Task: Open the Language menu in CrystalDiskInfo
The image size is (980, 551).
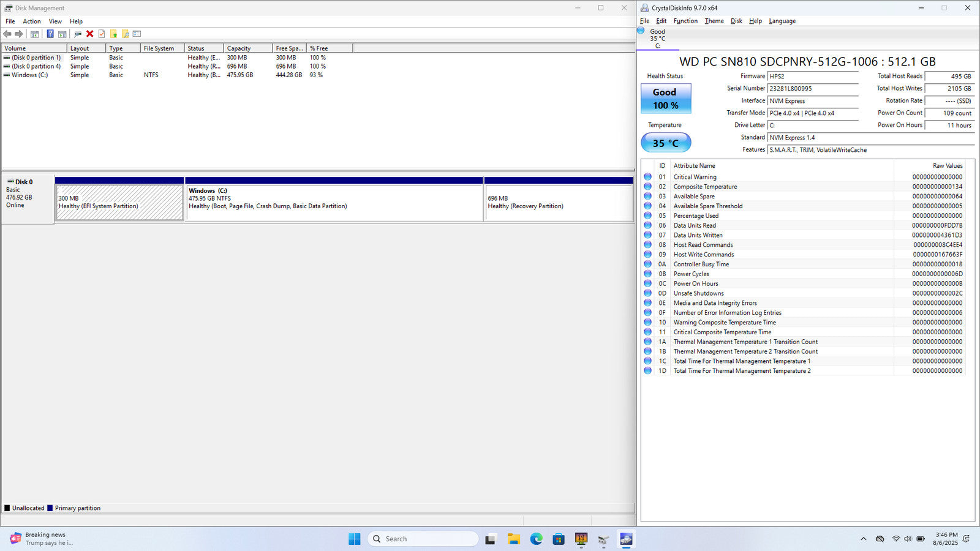Action: click(782, 21)
